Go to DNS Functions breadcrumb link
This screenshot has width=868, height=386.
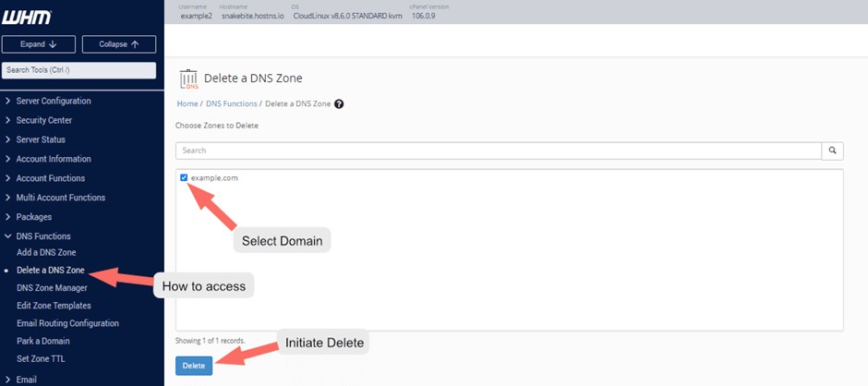[232, 103]
